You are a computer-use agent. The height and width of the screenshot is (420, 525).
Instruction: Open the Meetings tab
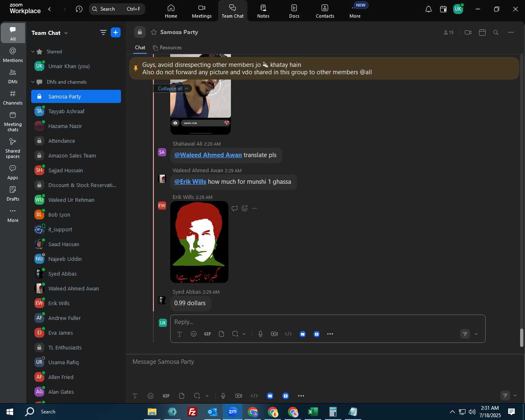tap(202, 11)
